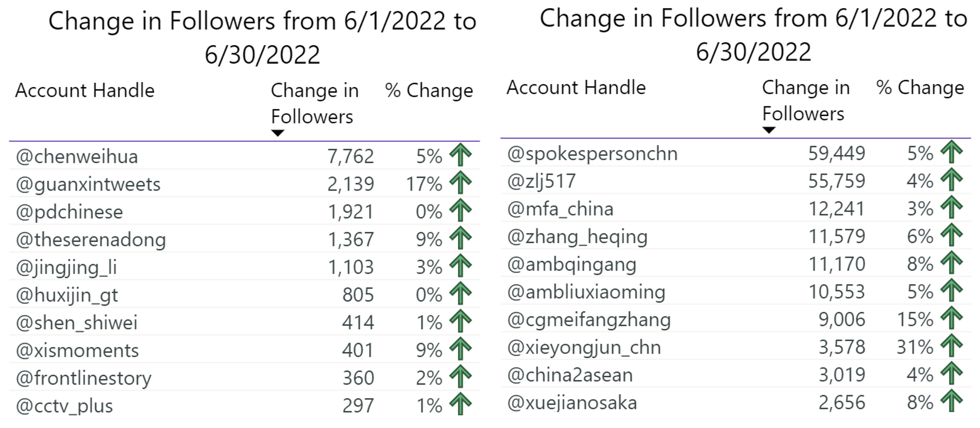Click the trend arrow beside @theserenadong

(460, 238)
